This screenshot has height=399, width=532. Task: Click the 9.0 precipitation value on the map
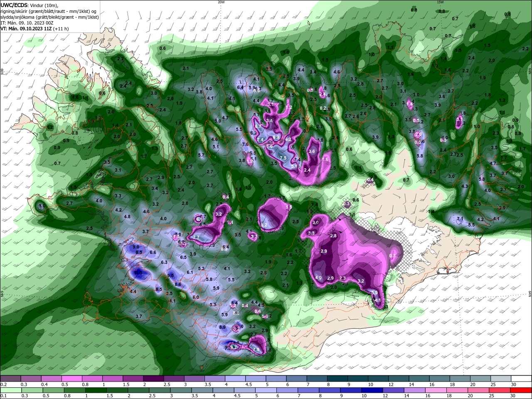(136, 247)
